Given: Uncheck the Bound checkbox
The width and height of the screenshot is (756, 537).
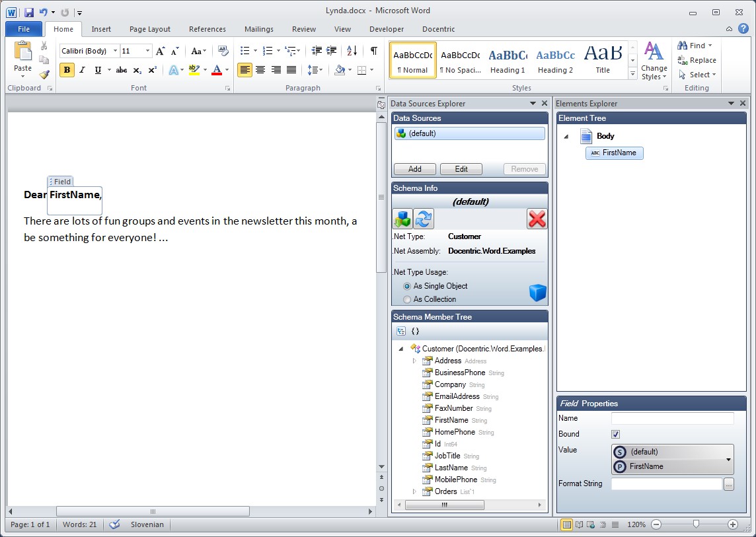Looking at the screenshot, I should (616, 435).
